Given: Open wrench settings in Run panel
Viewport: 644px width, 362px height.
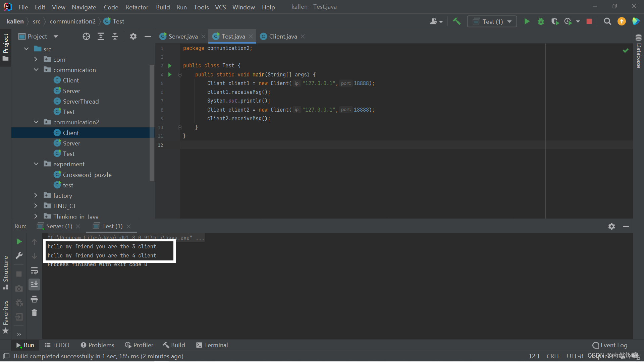Looking at the screenshot, I should pos(19,256).
